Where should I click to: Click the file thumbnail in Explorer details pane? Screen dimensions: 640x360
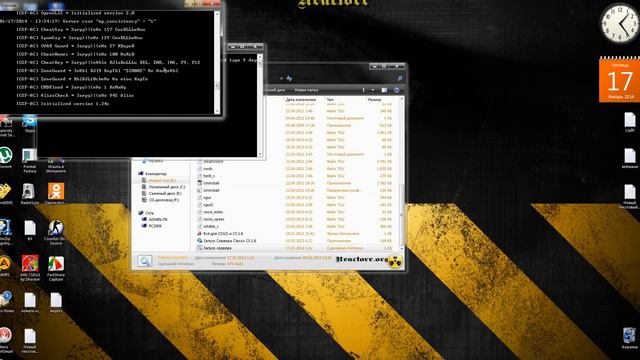[144, 261]
